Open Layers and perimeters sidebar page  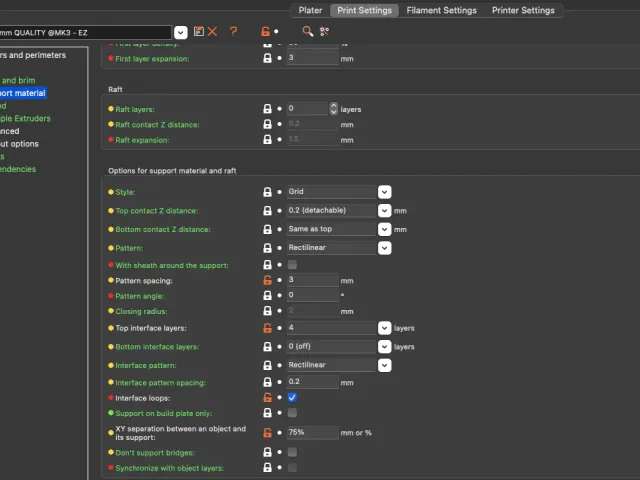pos(33,55)
